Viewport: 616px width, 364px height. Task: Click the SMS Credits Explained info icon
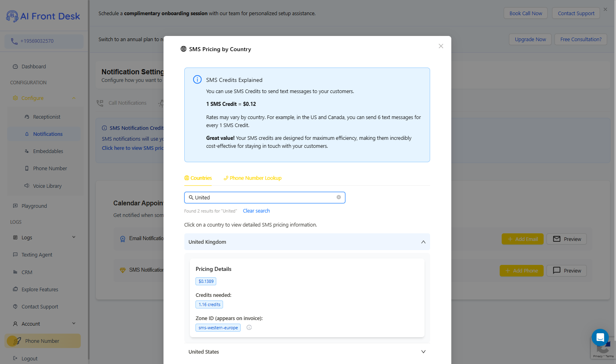(x=197, y=80)
